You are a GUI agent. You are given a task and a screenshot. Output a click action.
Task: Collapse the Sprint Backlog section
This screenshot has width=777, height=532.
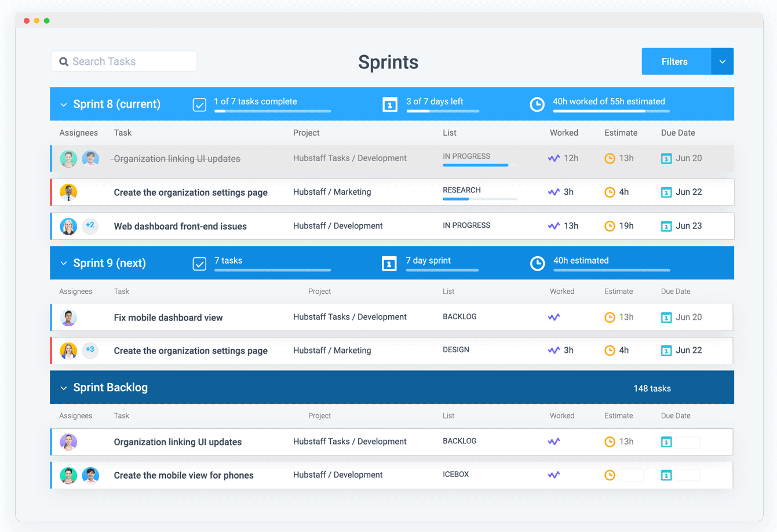coord(64,387)
